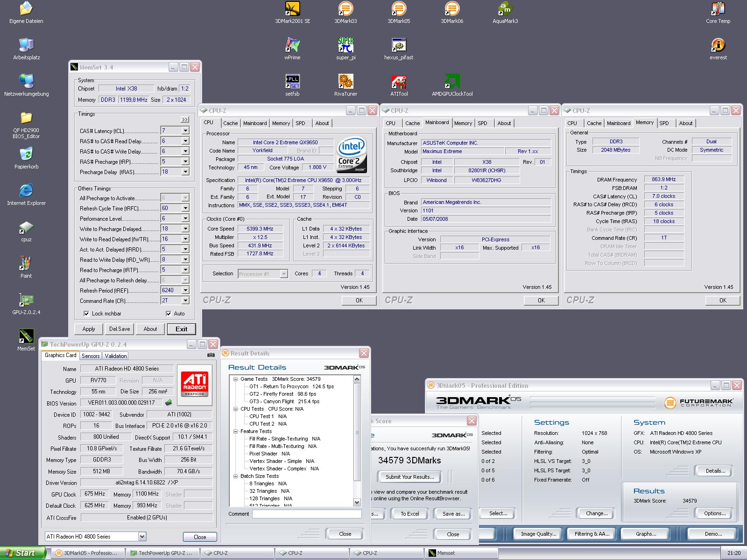747x560 pixels.
Task: Open the Validation tab in GPU-Z
Action: pos(116,356)
